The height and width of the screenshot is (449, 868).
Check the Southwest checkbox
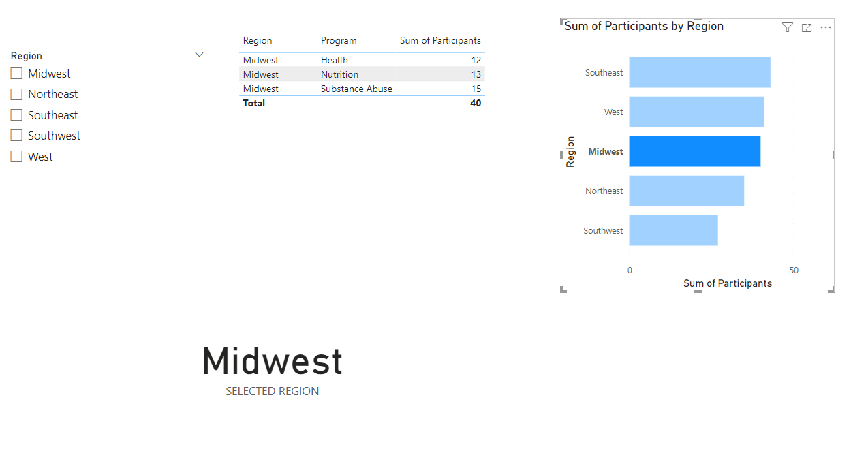coord(16,136)
